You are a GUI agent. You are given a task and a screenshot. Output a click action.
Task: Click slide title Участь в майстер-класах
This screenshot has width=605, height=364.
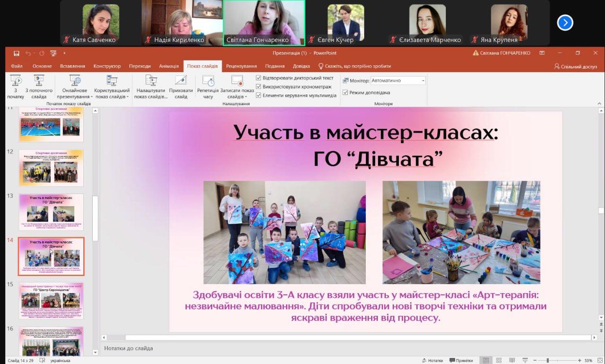click(x=366, y=134)
